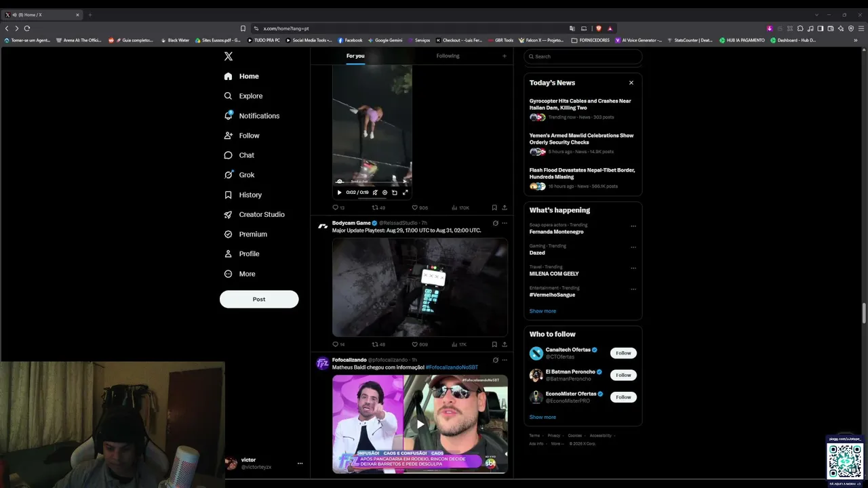This screenshot has width=868, height=488.
Task: Follow EconoMister Ofertas
Action: pos(623,397)
